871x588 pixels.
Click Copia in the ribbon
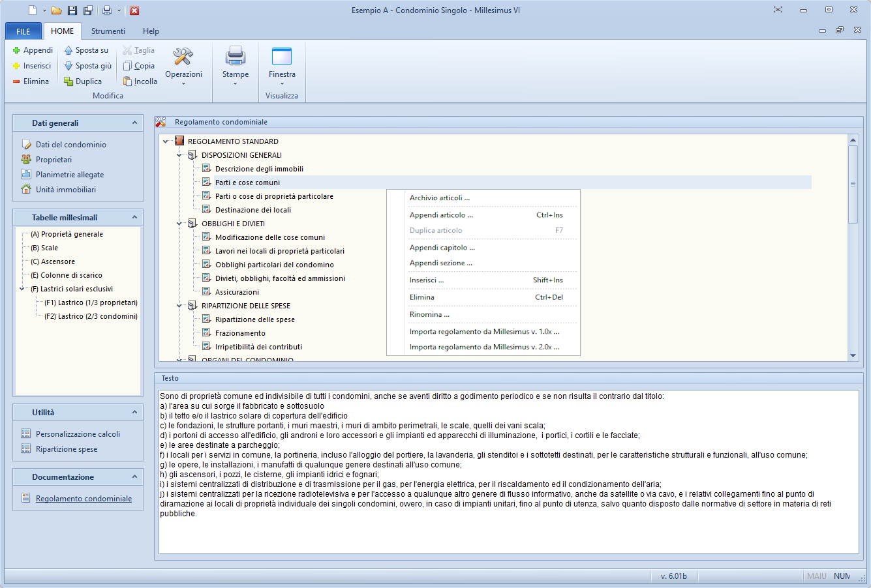point(139,66)
